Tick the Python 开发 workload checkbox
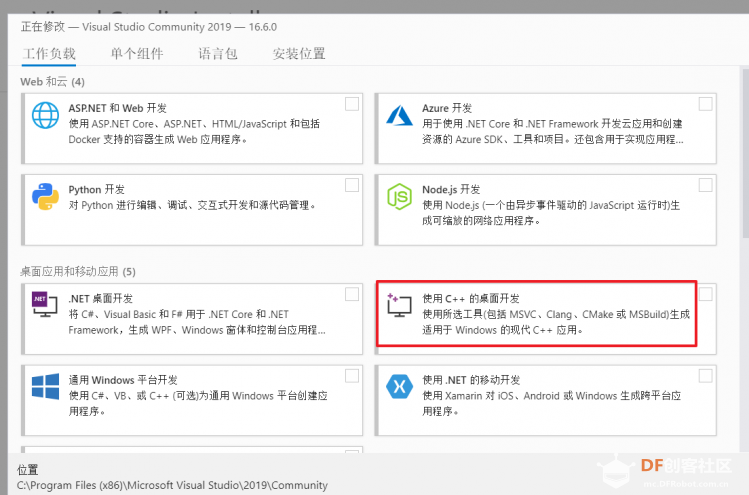Viewport: 749px width, 495px height. click(352, 185)
